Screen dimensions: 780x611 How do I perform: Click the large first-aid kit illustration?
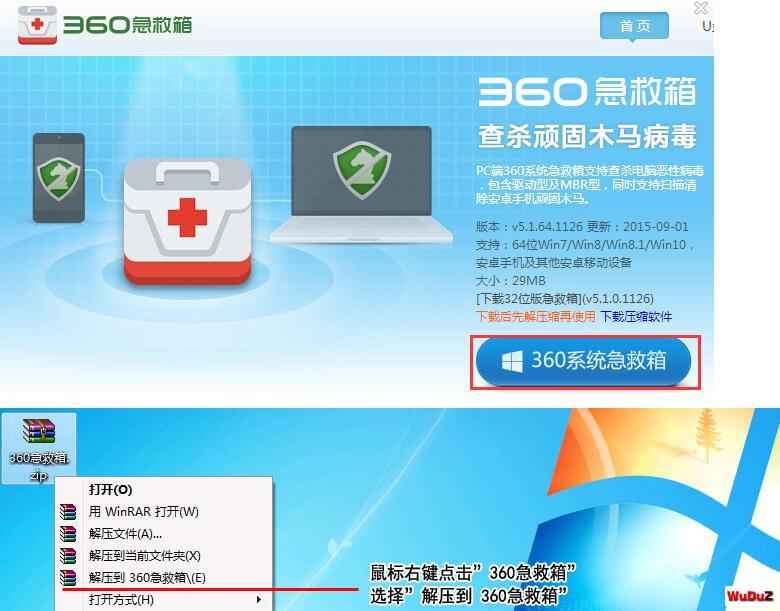[188, 221]
